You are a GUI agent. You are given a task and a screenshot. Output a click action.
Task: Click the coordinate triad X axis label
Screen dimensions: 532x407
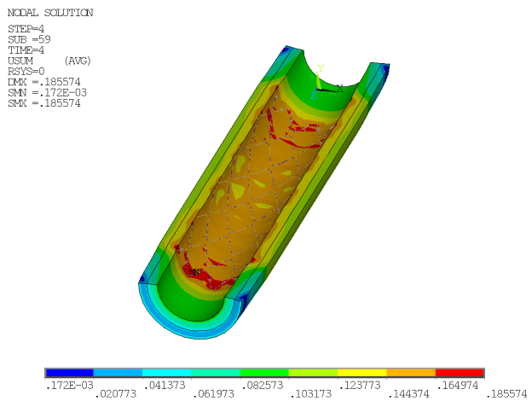click(x=339, y=88)
